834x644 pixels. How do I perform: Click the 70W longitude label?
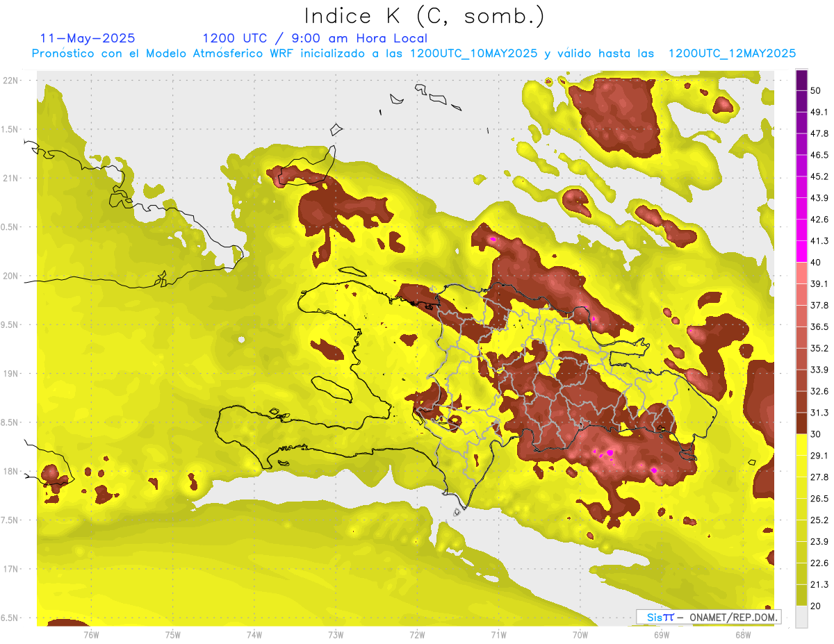click(580, 634)
